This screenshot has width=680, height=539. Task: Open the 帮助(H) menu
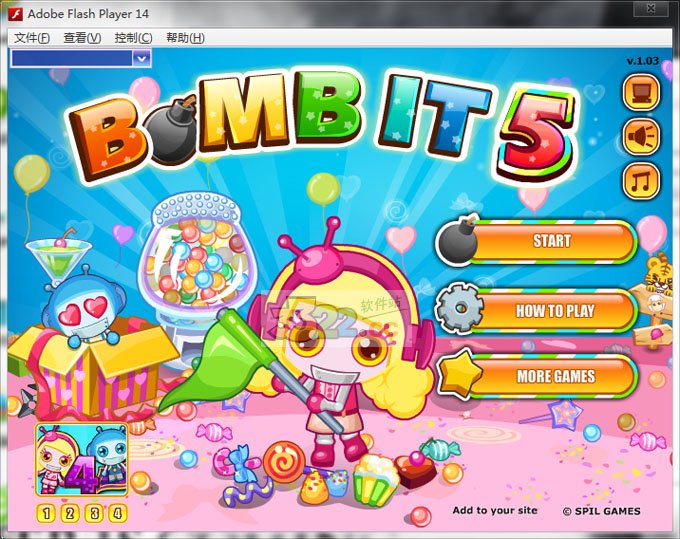(185, 38)
